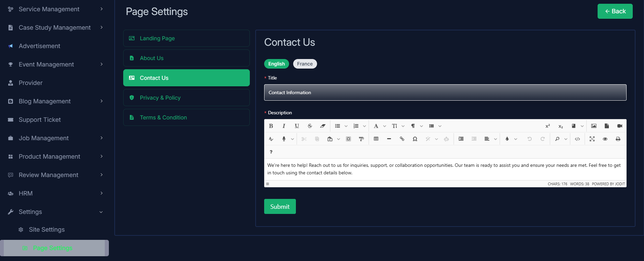This screenshot has height=261, width=644.
Task: Open the font size dropdown arrow
Action: 403,126
